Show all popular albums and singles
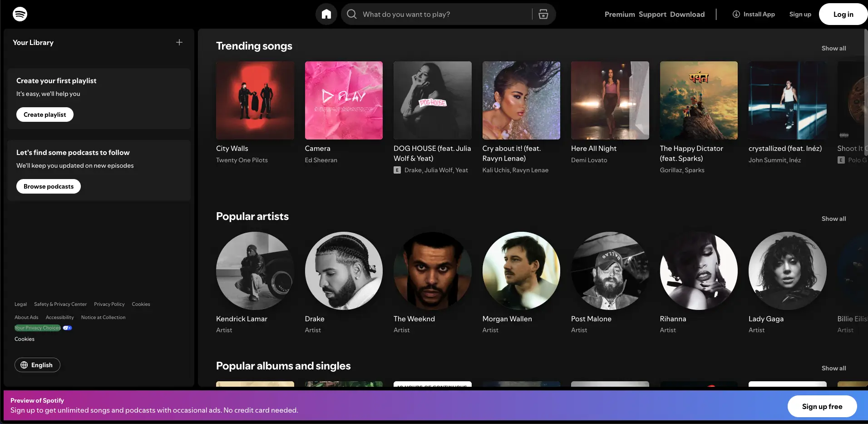Image resolution: width=868 pixels, height=424 pixels. (x=833, y=368)
